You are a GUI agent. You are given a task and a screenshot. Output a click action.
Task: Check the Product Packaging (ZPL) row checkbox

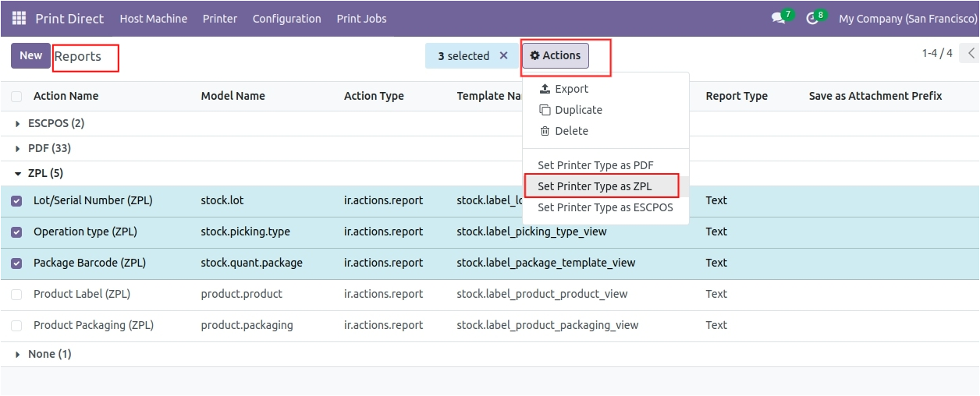[16, 325]
